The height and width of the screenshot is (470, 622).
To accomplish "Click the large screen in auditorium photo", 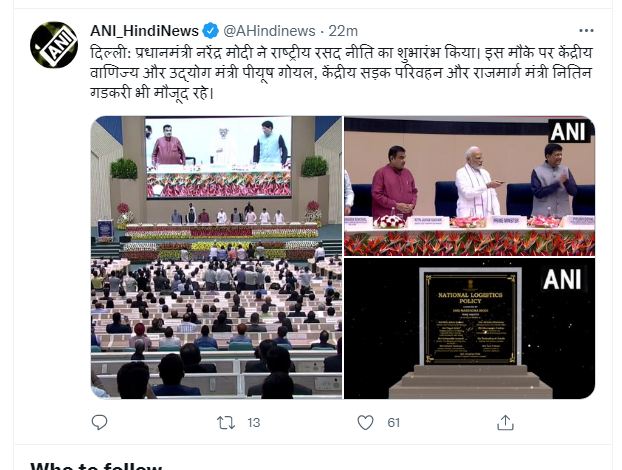I will [219, 157].
